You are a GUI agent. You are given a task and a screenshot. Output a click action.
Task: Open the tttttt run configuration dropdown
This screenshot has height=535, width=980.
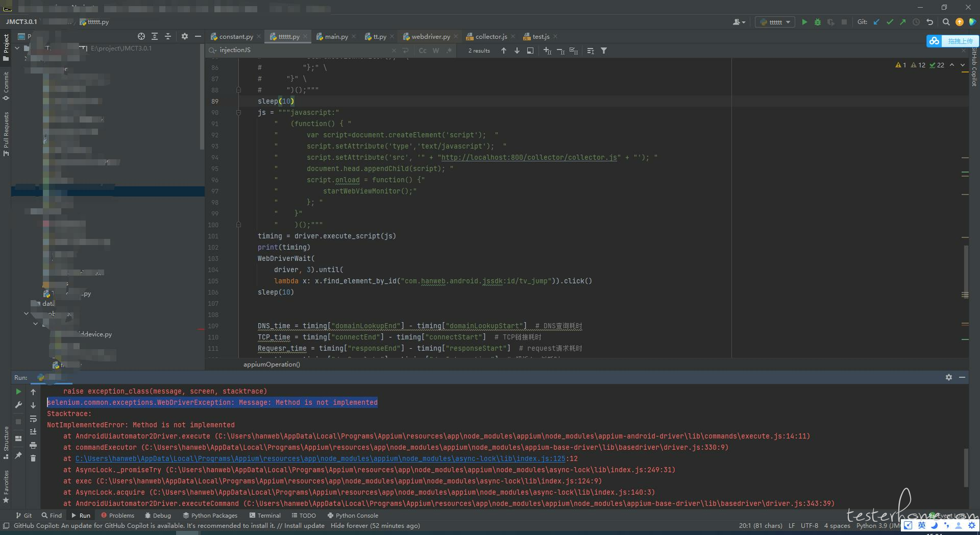pyautogui.click(x=775, y=22)
